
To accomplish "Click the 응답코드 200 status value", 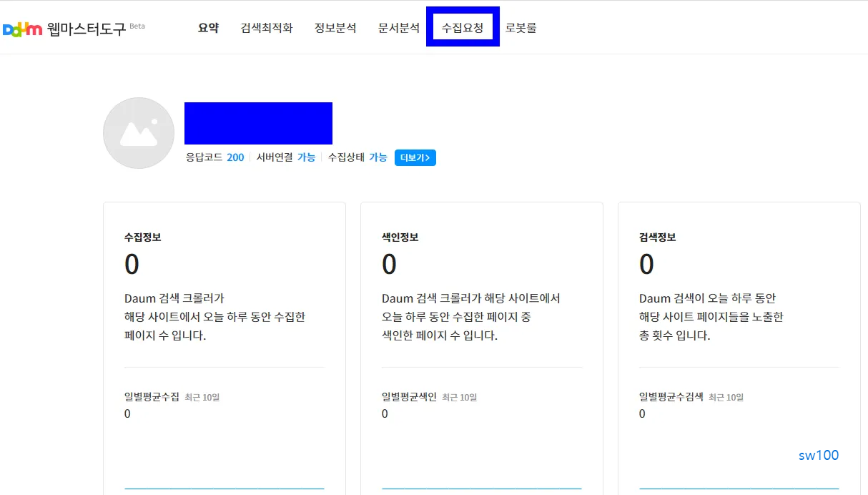I will point(235,157).
